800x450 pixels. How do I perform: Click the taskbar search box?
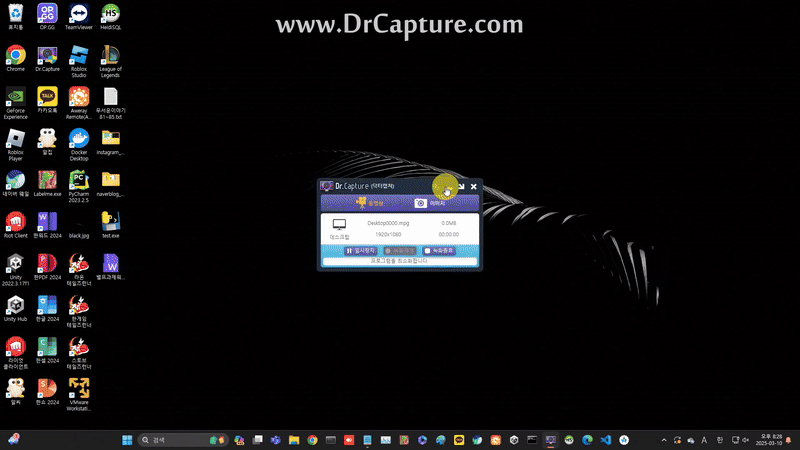coord(183,440)
